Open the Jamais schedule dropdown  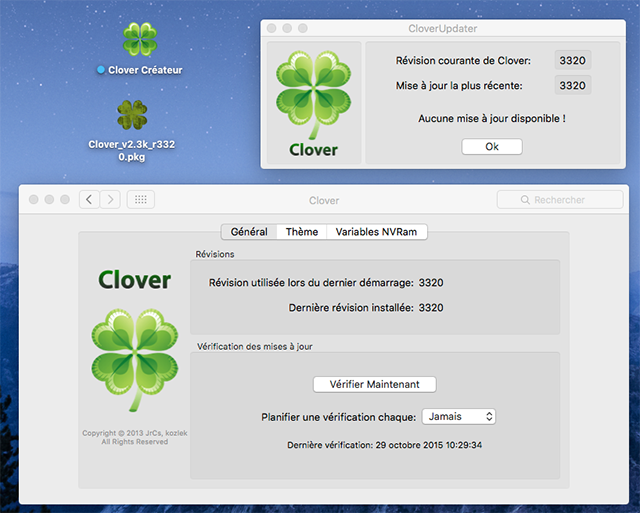[x=459, y=417]
